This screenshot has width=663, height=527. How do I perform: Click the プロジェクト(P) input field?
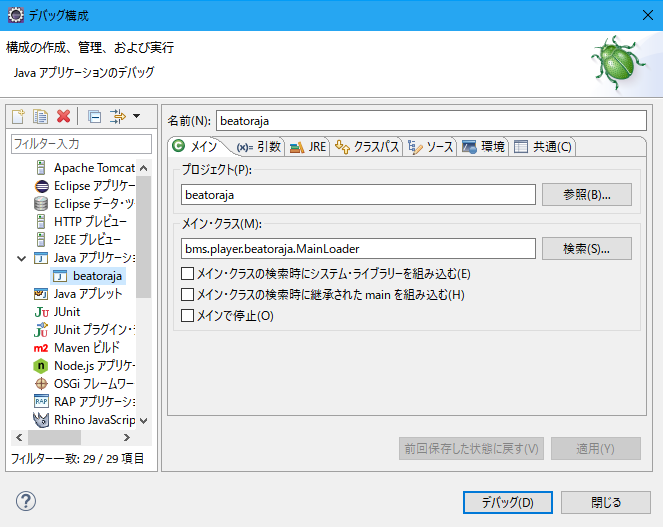click(x=358, y=195)
